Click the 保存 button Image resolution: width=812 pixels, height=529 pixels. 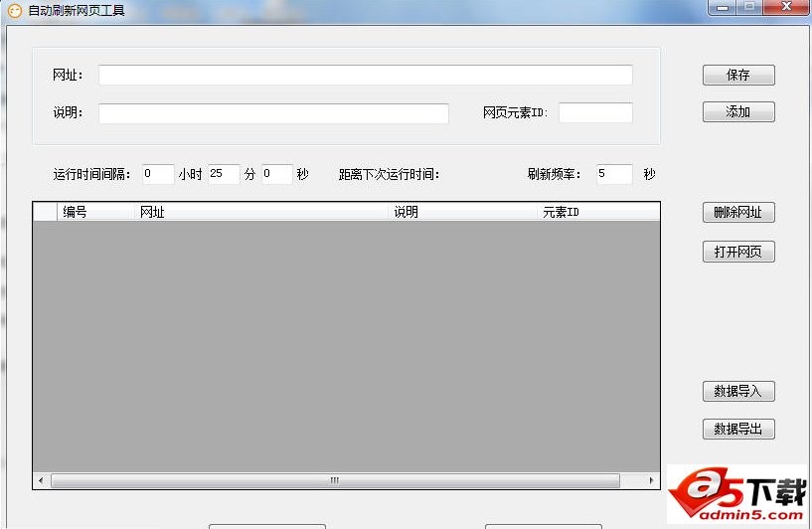(x=738, y=76)
